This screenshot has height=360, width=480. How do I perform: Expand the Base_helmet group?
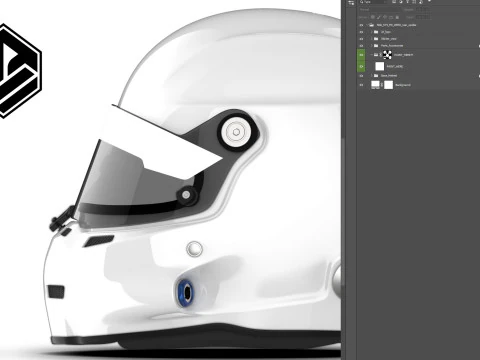pyautogui.click(x=371, y=76)
